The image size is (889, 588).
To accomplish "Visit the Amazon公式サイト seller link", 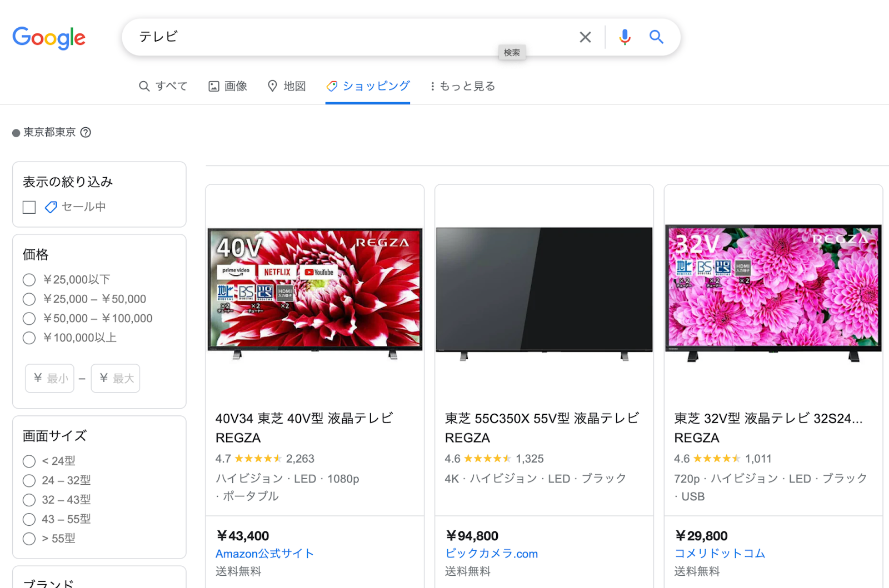I will coord(264,554).
